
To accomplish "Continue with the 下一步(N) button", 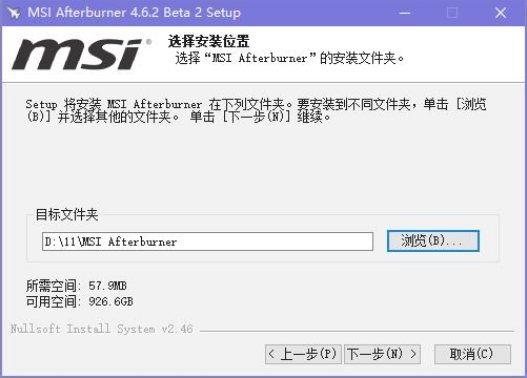I will [x=382, y=354].
